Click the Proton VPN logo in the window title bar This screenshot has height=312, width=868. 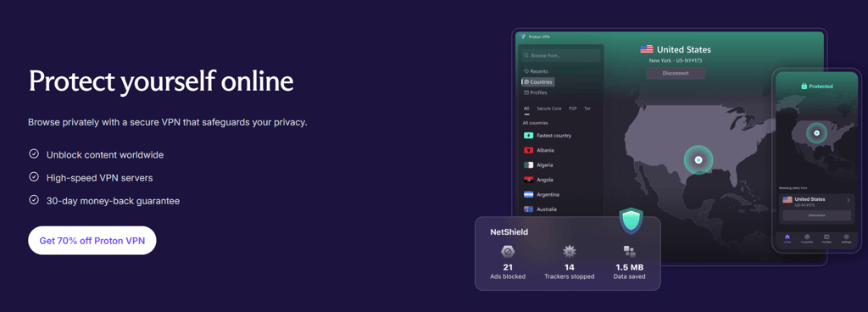pos(522,37)
